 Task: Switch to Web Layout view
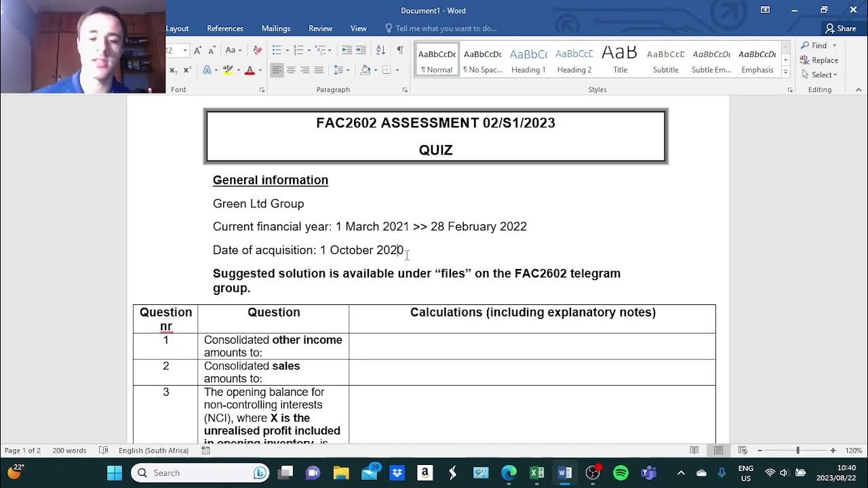pos(743,450)
